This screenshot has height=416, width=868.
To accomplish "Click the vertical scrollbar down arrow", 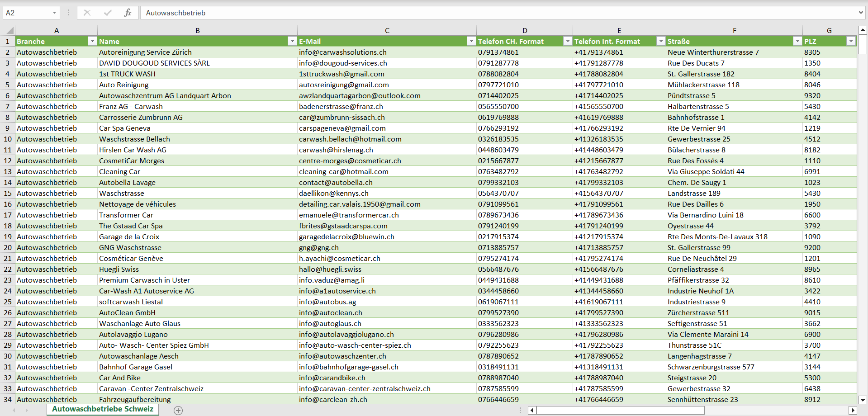I will [x=863, y=400].
